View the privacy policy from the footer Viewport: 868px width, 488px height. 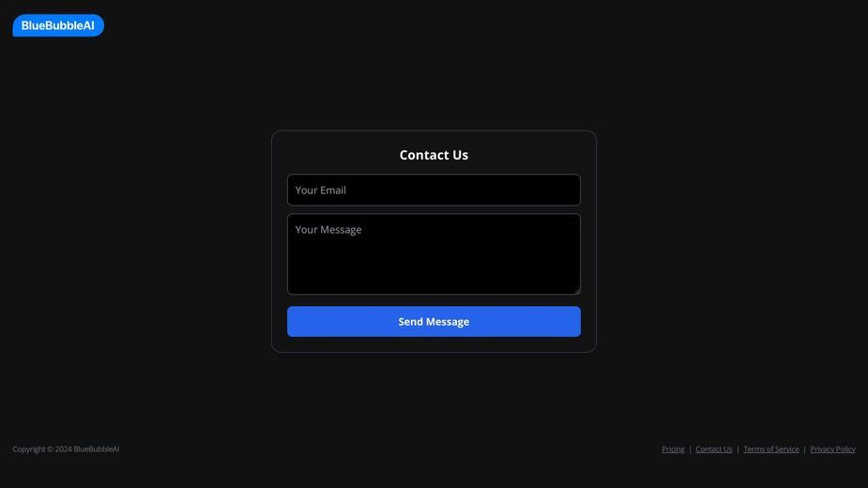pyautogui.click(x=832, y=450)
